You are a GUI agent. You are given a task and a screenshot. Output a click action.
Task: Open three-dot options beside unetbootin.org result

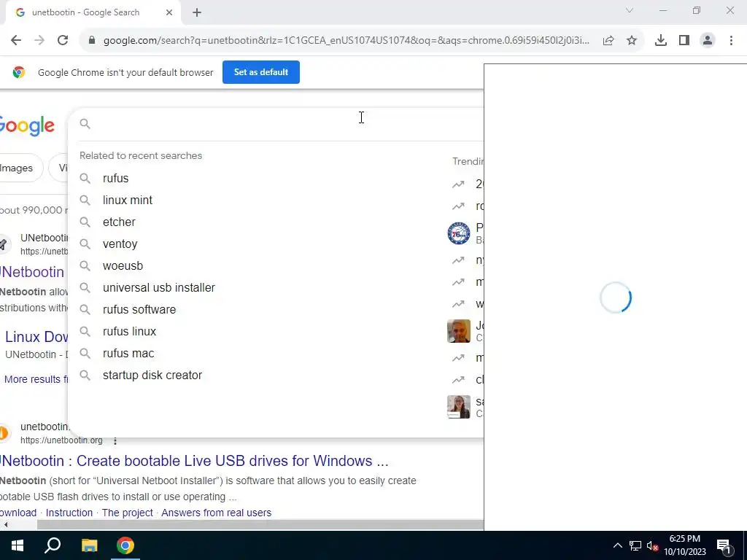click(115, 441)
